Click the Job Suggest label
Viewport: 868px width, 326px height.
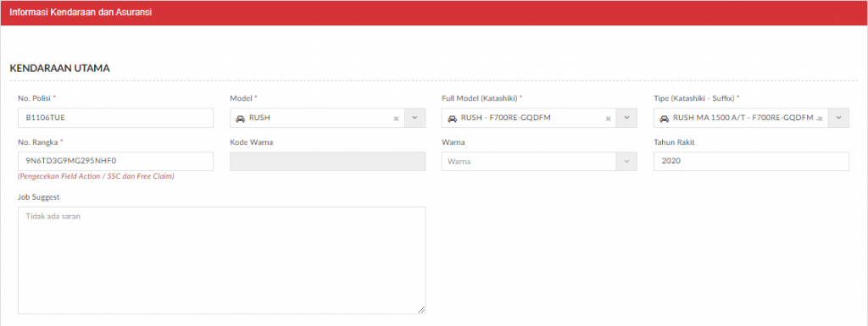click(38, 196)
